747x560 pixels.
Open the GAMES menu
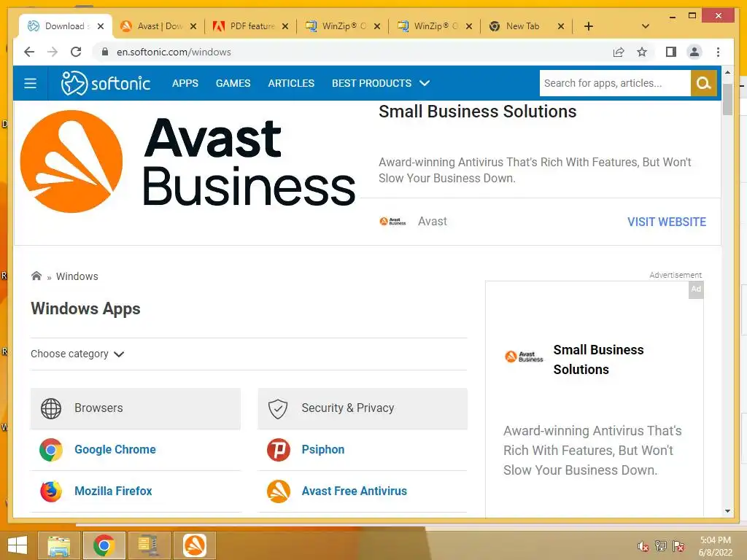233,83
